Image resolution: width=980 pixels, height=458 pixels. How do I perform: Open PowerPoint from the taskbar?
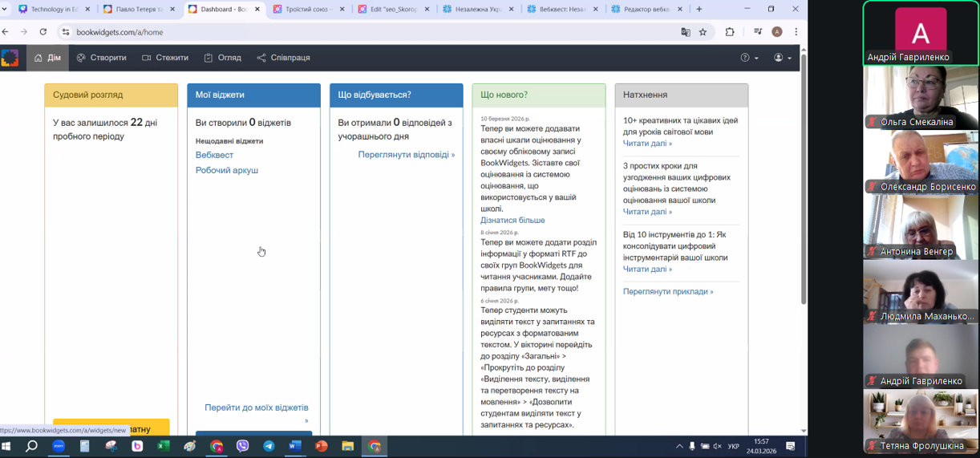tap(321, 446)
